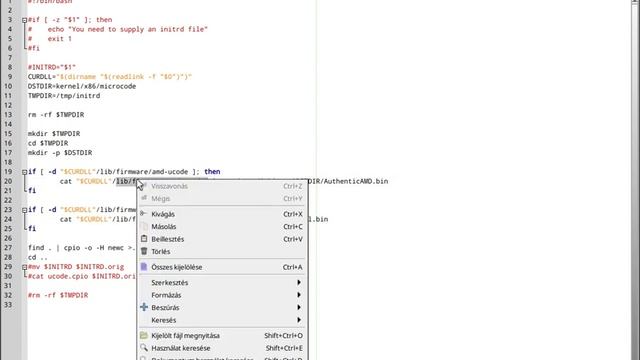
Task: Click the select-all icon beside Összes kijelölése
Action: [x=144, y=267]
